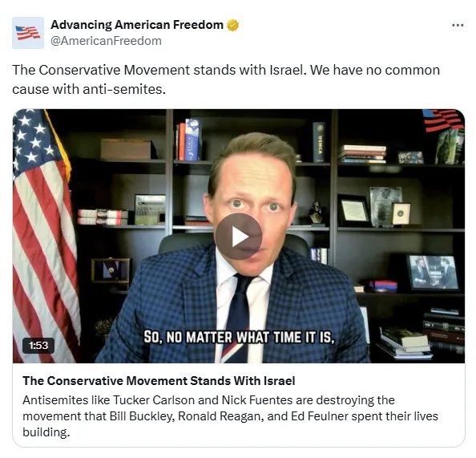Open the flag profile avatar
This screenshot has height=458, width=476.
pyautogui.click(x=28, y=33)
